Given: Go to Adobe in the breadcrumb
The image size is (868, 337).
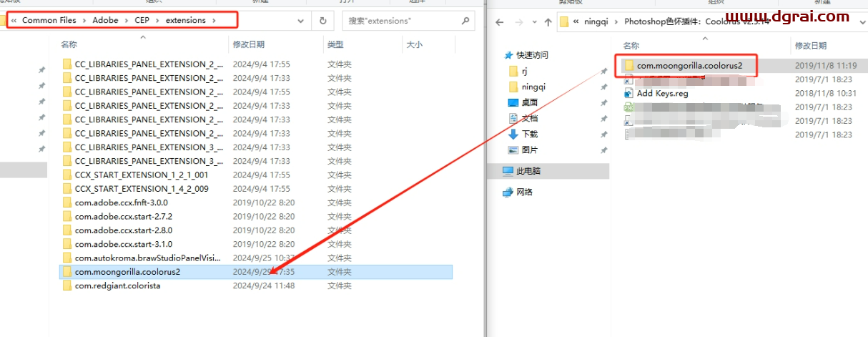Looking at the screenshot, I should click(105, 20).
